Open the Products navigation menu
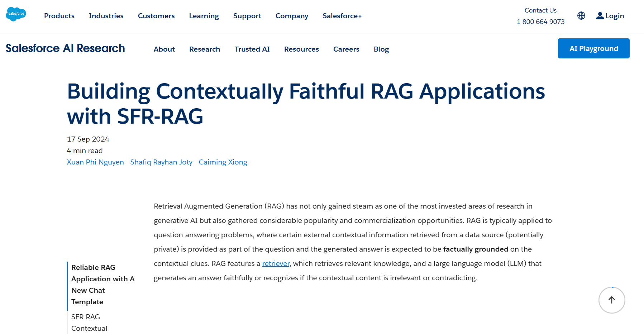The image size is (644, 334). point(59,16)
